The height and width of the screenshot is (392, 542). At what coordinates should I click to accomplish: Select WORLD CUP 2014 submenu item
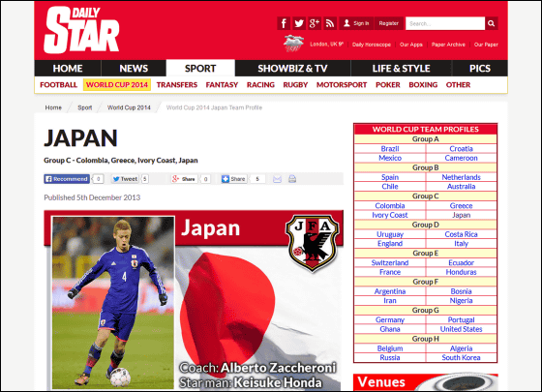[x=117, y=85]
